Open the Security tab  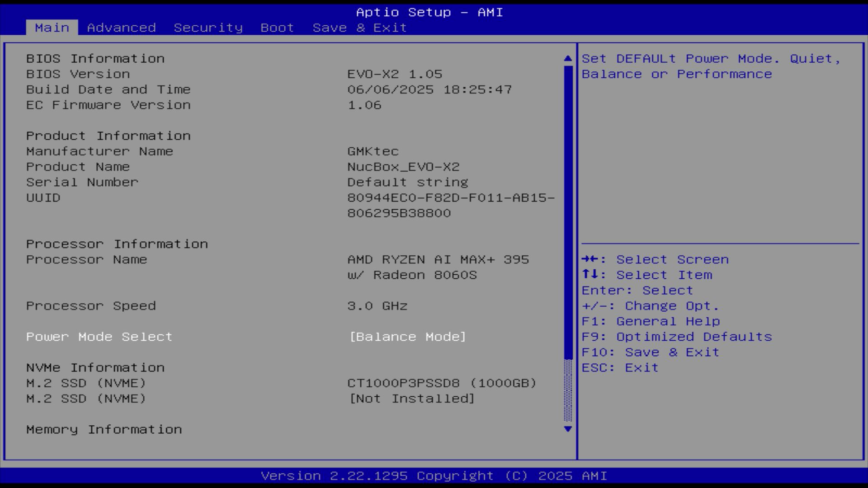click(x=208, y=28)
